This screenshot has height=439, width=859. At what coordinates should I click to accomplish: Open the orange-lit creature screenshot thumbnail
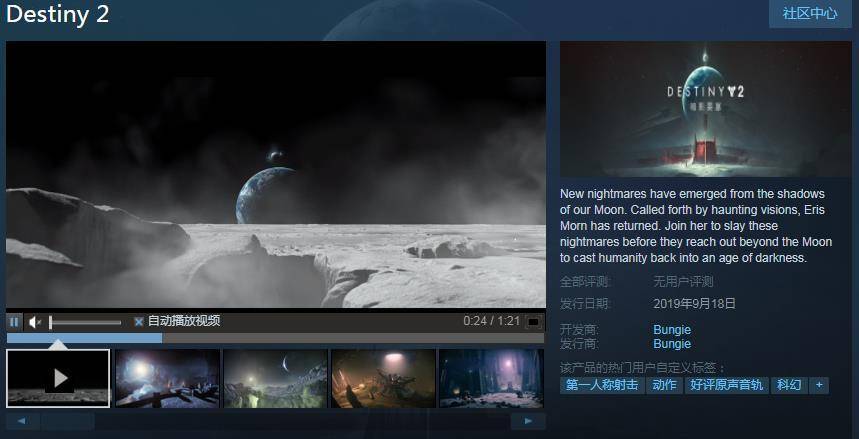pyautogui.click(x=383, y=379)
